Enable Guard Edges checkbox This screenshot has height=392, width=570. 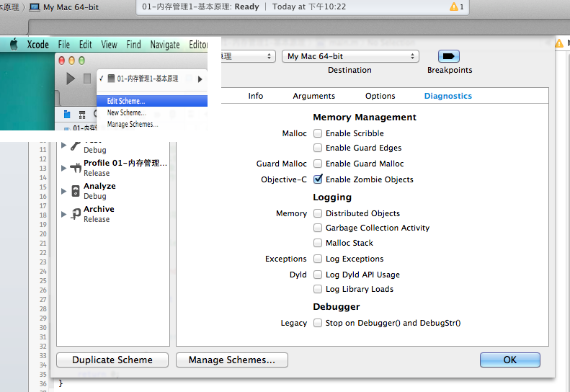[318, 148]
